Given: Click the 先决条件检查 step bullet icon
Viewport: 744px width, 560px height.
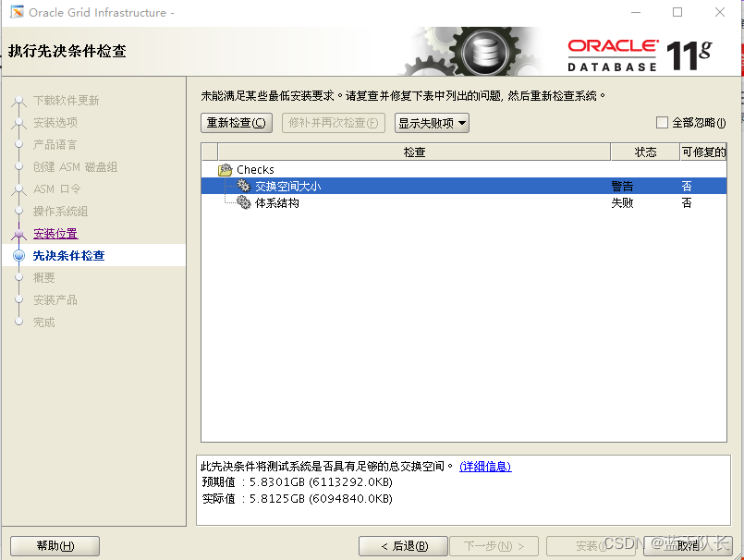Looking at the screenshot, I should tap(19, 256).
